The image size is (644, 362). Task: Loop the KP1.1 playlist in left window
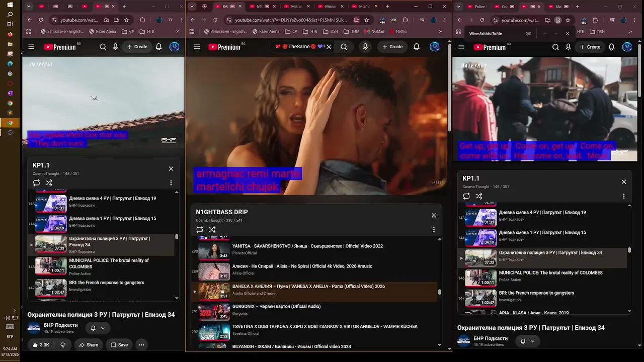(x=36, y=183)
